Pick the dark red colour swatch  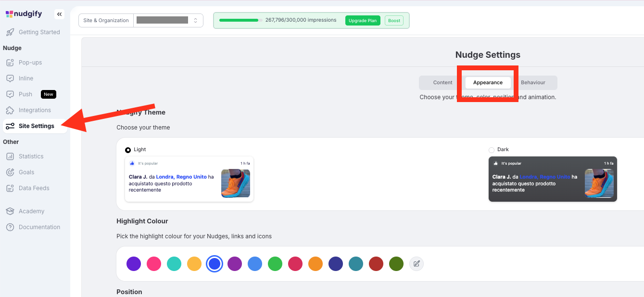376,264
